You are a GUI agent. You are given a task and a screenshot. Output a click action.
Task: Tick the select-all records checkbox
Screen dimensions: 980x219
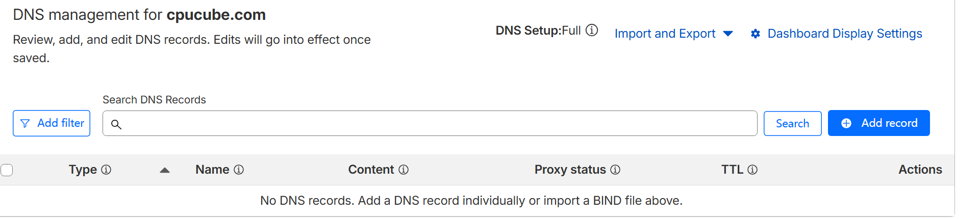pos(7,170)
